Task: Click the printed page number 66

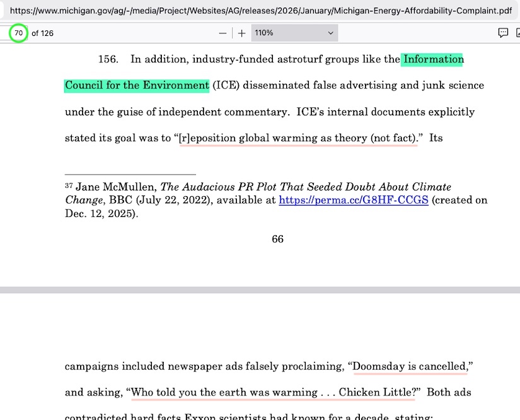Action: [x=277, y=239]
